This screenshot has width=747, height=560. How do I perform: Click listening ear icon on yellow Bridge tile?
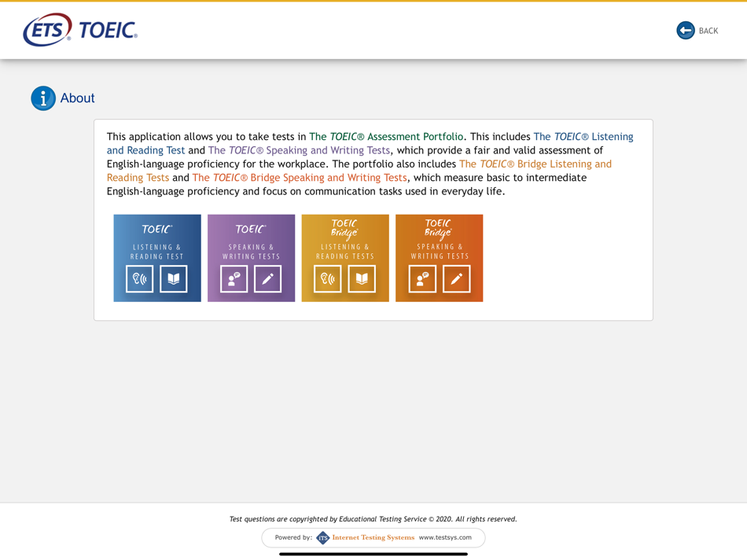pyautogui.click(x=328, y=278)
